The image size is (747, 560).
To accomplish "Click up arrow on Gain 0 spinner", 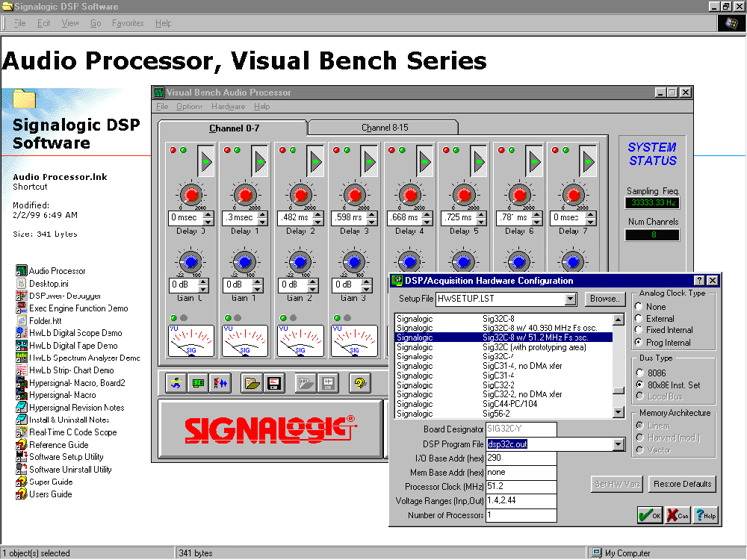I will pyautogui.click(x=203, y=282).
